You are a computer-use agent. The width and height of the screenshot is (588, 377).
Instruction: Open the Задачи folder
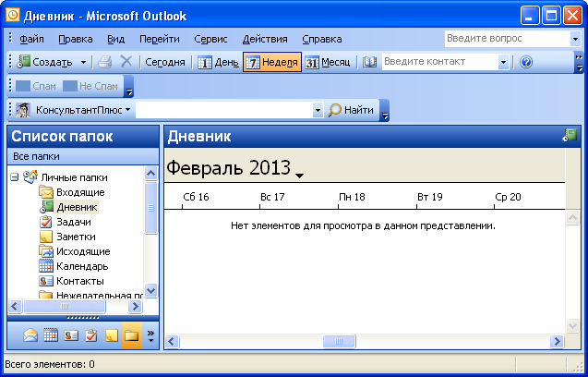coord(74,222)
